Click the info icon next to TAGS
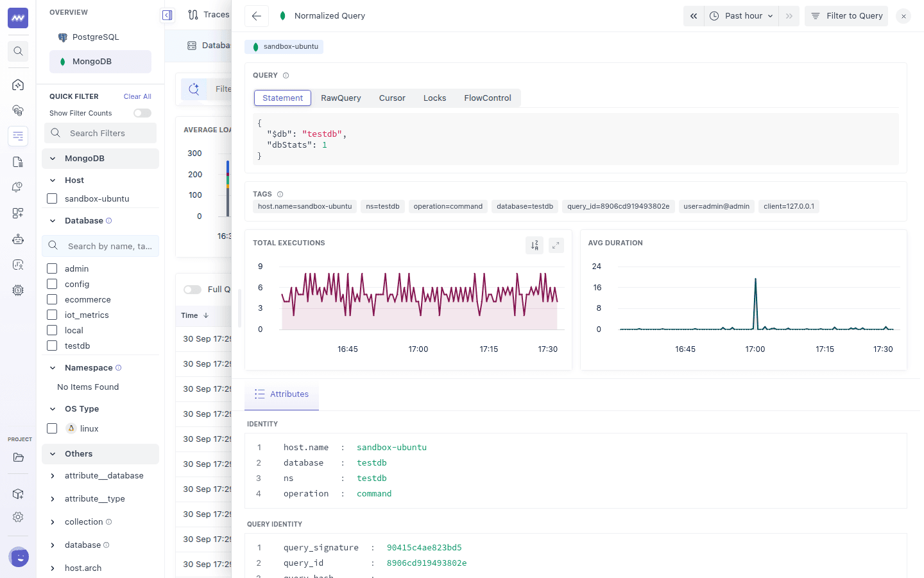The width and height of the screenshot is (924, 578). point(280,194)
